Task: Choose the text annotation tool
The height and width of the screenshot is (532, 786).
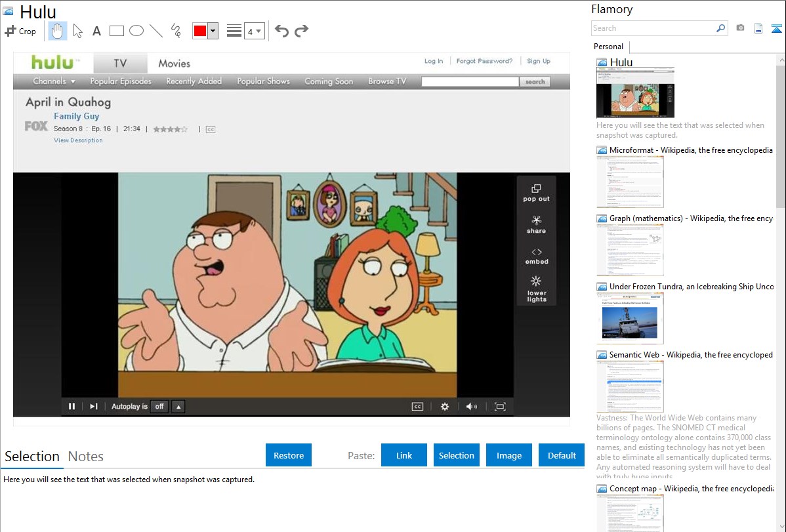Action: pyautogui.click(x=96, y=31)
